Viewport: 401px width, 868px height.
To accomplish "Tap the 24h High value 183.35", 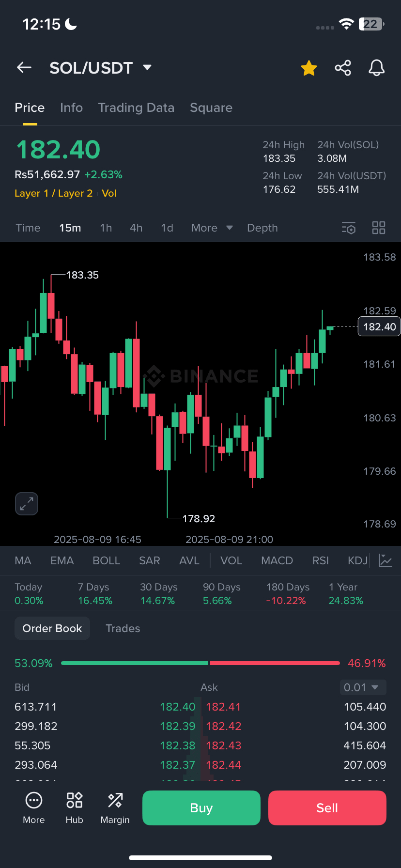I will point(279,158).
